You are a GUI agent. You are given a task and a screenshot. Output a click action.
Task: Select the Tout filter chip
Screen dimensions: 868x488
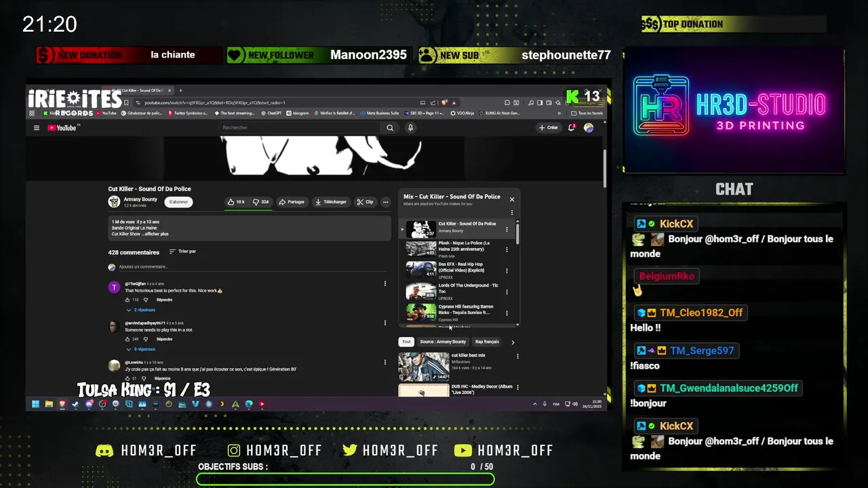click(x=406, y=342)
